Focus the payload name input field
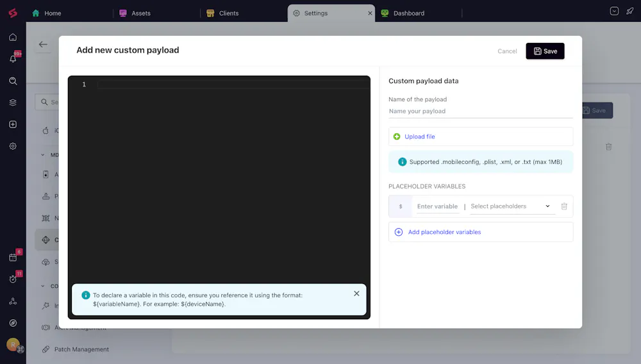This screenshot has width=641, height=364. 480,111
